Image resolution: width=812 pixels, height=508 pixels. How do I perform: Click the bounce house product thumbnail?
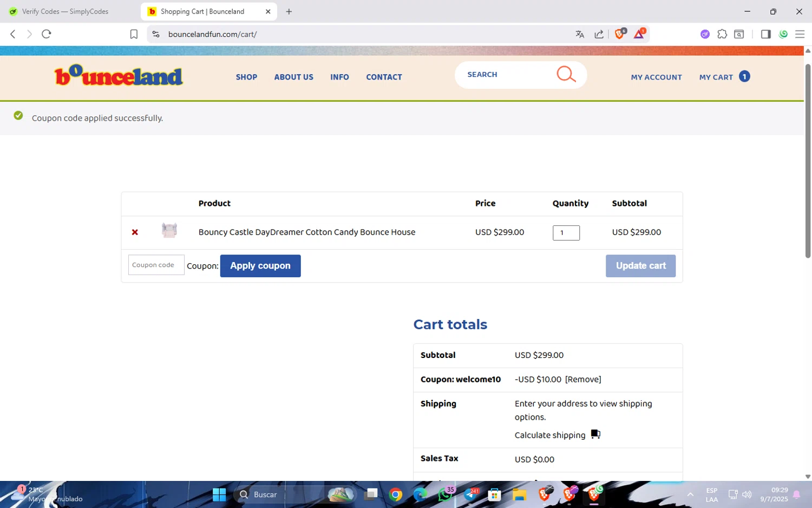(x=169, y=231)
